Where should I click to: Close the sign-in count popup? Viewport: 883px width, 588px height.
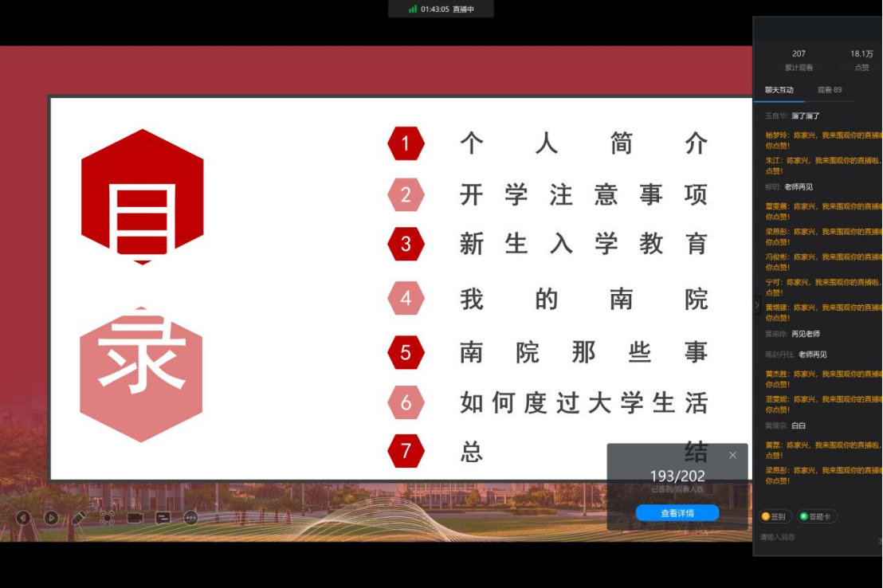(732, 455)
